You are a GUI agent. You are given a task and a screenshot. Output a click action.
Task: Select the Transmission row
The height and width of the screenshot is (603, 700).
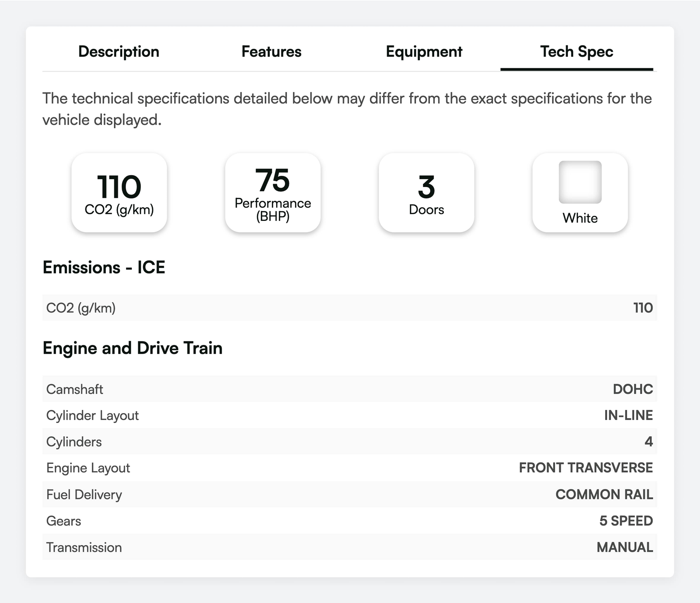pos(349,547)
